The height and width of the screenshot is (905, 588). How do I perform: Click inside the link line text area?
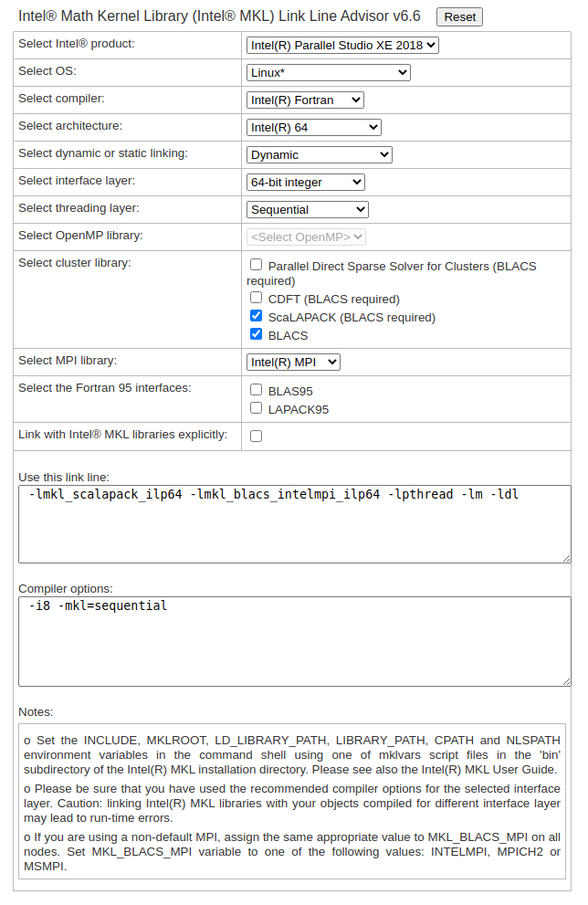tap(295, 524)
